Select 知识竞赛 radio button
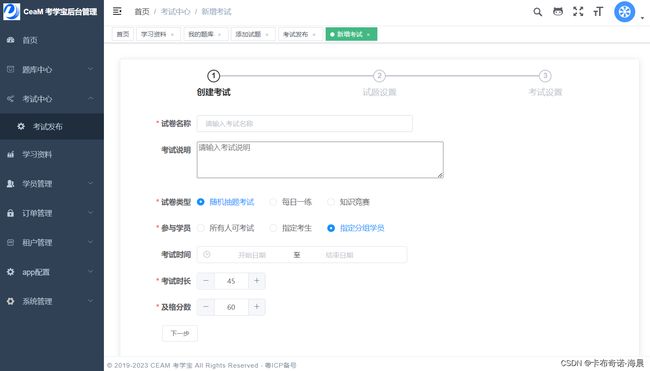The width and height of the screenshot is (650, 371). click(x=331, y=202)
